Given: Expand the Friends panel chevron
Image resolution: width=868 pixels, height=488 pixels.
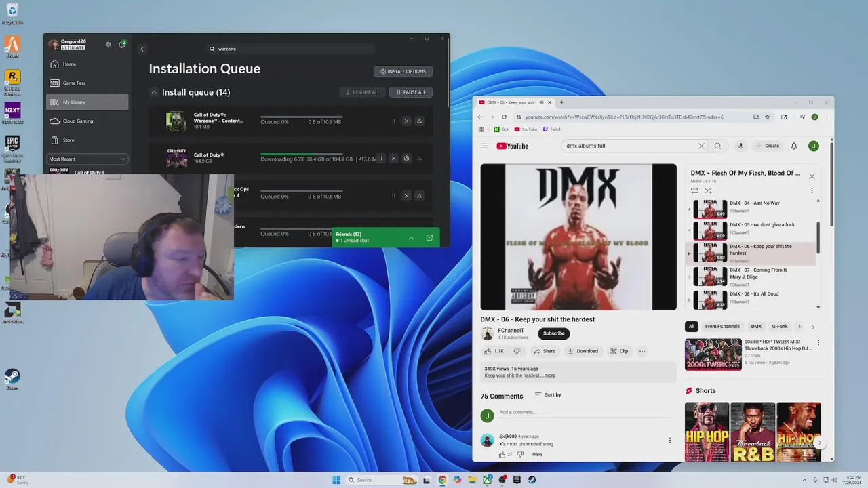Looking at the screenshot, I should click(x=411, y=238).
